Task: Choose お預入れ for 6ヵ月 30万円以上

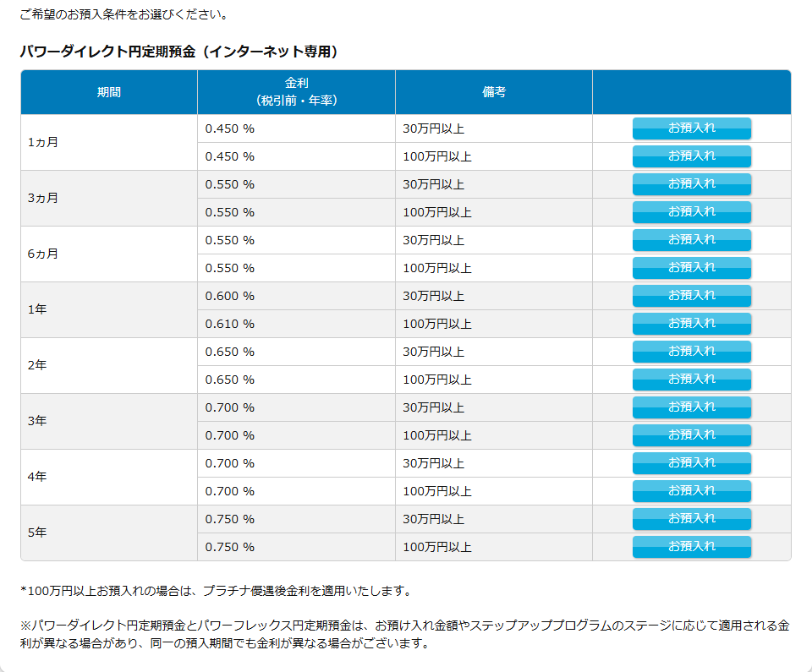Action: [x=691, y=240]
